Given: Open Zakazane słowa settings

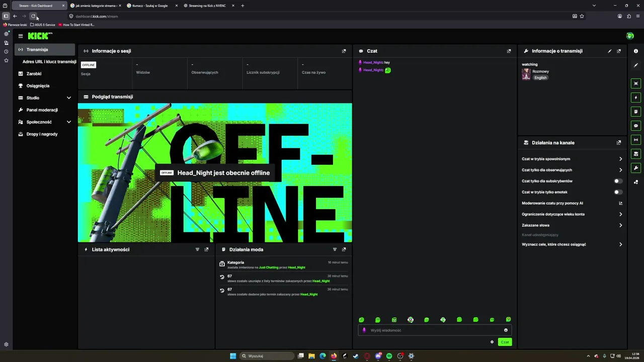Looking at the screenshot, I should click(572, 225).
